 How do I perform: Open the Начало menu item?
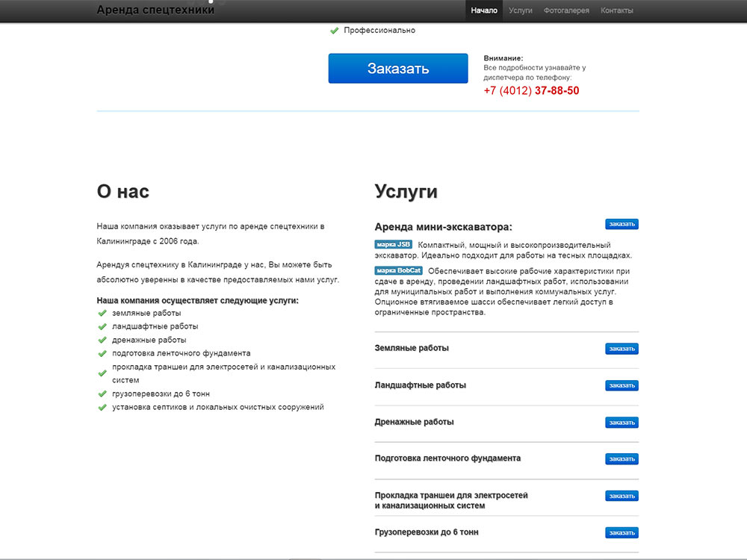click(483, 10)
